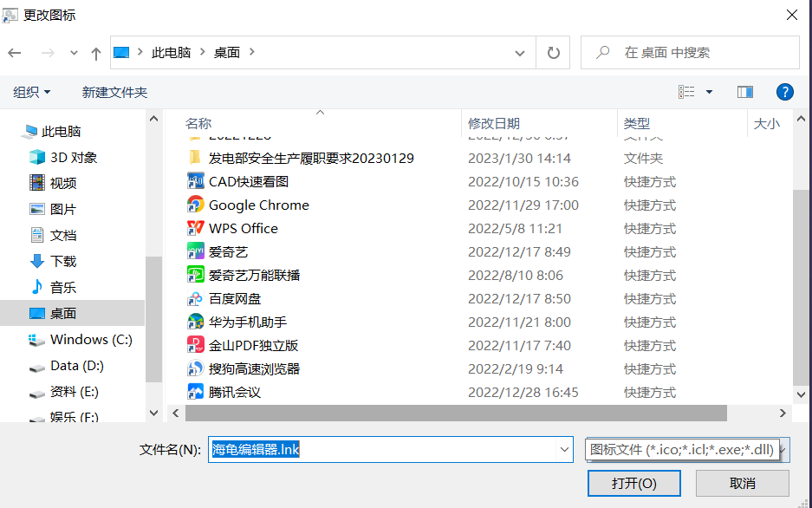Click the search desktop box
812x508 pixels.
[x=690, y=52]
